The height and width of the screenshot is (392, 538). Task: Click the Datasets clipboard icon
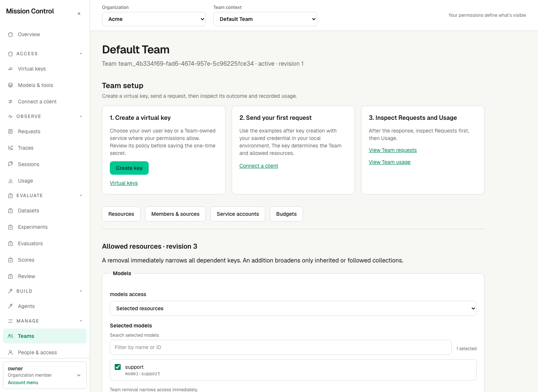[10, 211]
